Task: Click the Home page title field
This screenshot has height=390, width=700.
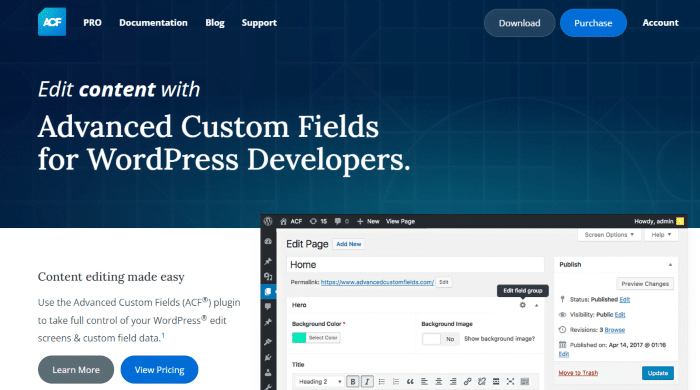Action: 415,265
